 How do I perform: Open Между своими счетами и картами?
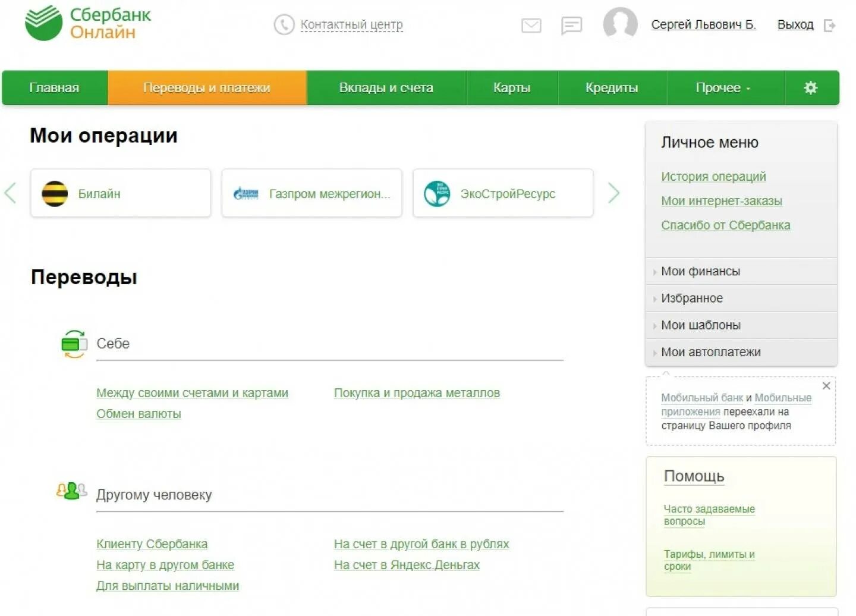click(x=192, y=393)
